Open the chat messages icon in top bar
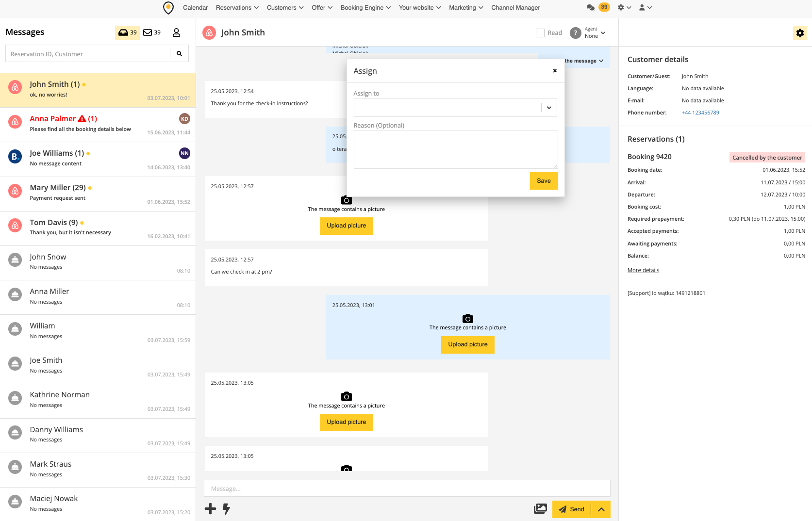Viewport: 812px width, 521px height. click(x=590, y=8)
